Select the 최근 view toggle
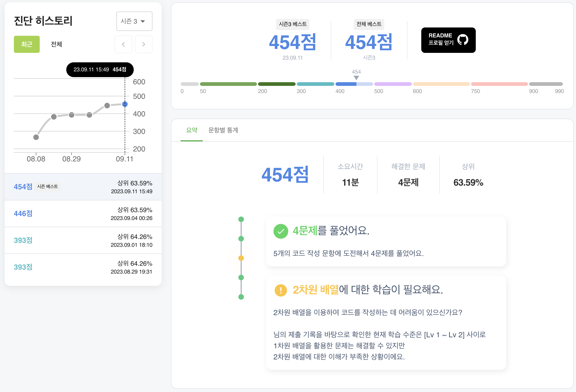The height and width of the screenshot is (392, 576). (27, 44)
